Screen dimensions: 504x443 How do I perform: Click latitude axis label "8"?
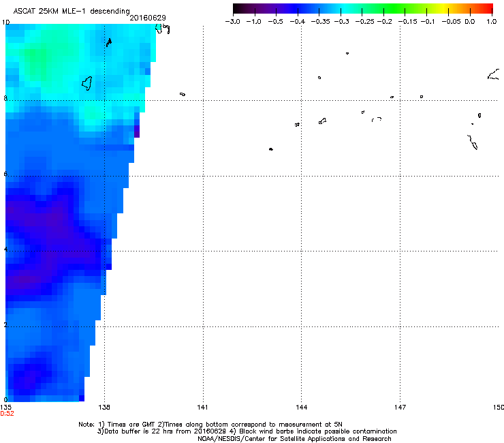[5, 98]
